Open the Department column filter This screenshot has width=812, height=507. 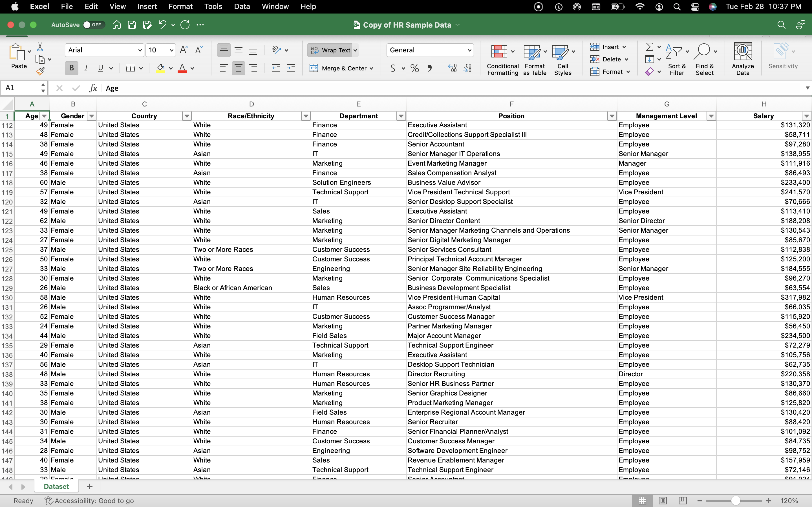coord(401,116)
